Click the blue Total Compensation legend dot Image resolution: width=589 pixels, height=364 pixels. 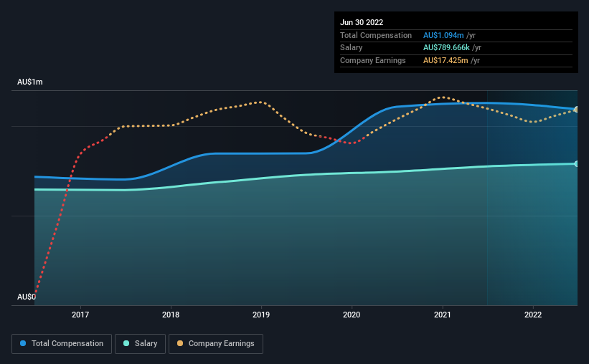pos(23,343)
